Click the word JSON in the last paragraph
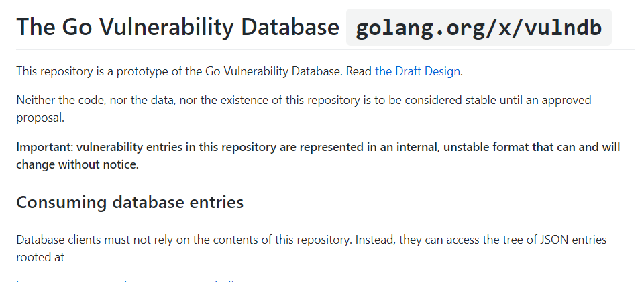The height and width of the screenshot is (282, 644). coord(555,240)
